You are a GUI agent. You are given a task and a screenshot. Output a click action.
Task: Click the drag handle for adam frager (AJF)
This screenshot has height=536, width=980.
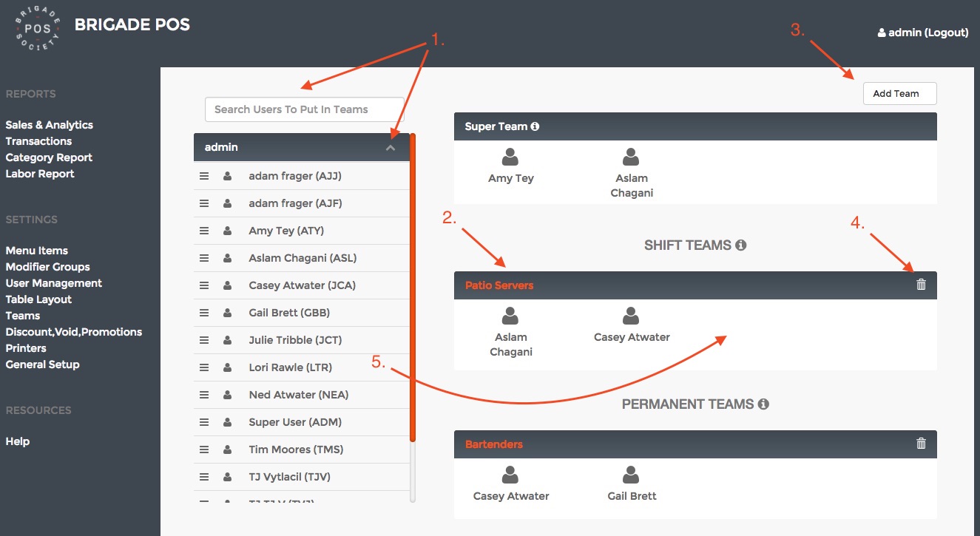pos(204,203)
